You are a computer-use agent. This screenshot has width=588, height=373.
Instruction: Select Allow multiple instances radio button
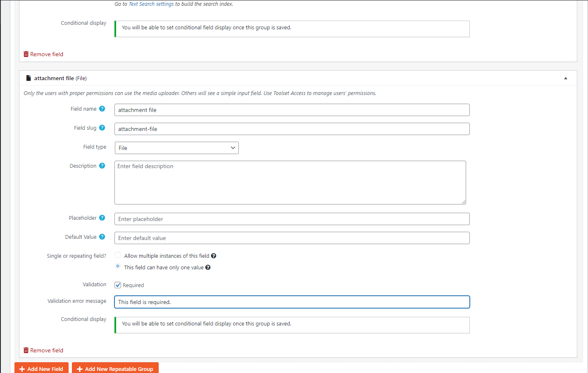click(x=118, y=255)
